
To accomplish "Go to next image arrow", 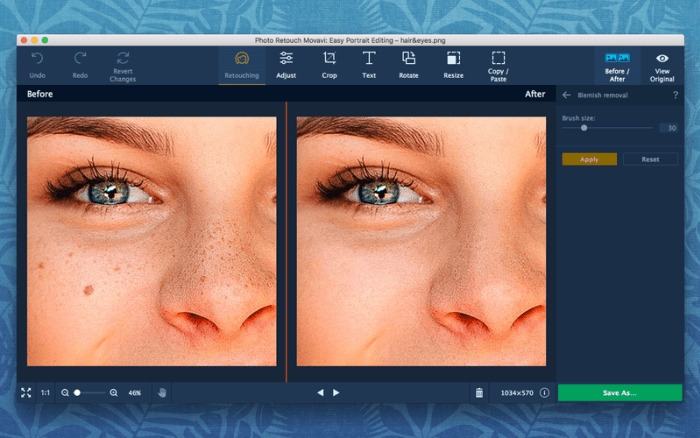I will [x=336, y=393].
